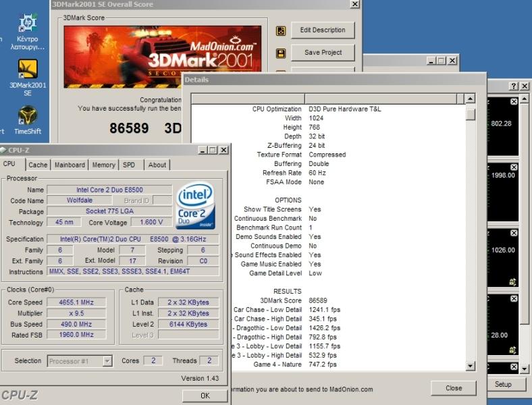Click the monitor window scrollbar up arrow
Screen dimensions: 532x405
point(525,99)
